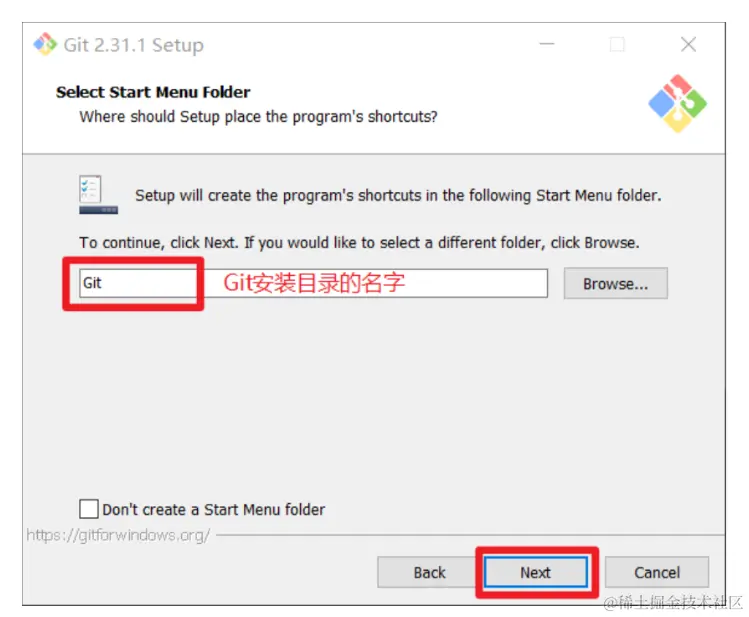The image size is (749, 617).
Task: Click the Git 2.31.1 Setup title text
Action: (134, 45)
